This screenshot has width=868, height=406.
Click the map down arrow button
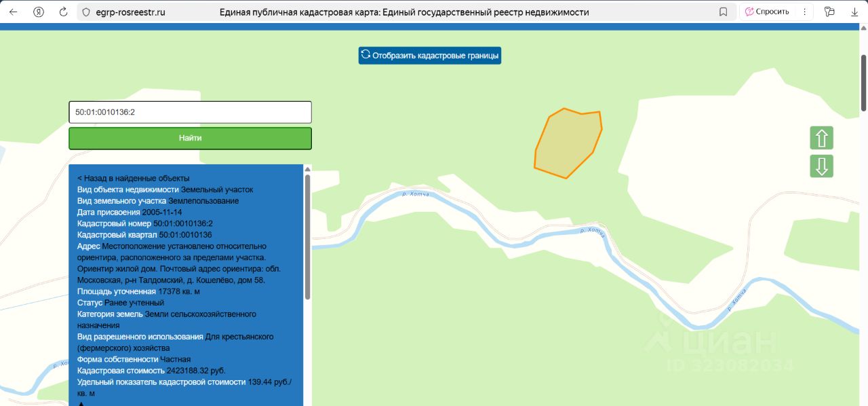(821, 166)
